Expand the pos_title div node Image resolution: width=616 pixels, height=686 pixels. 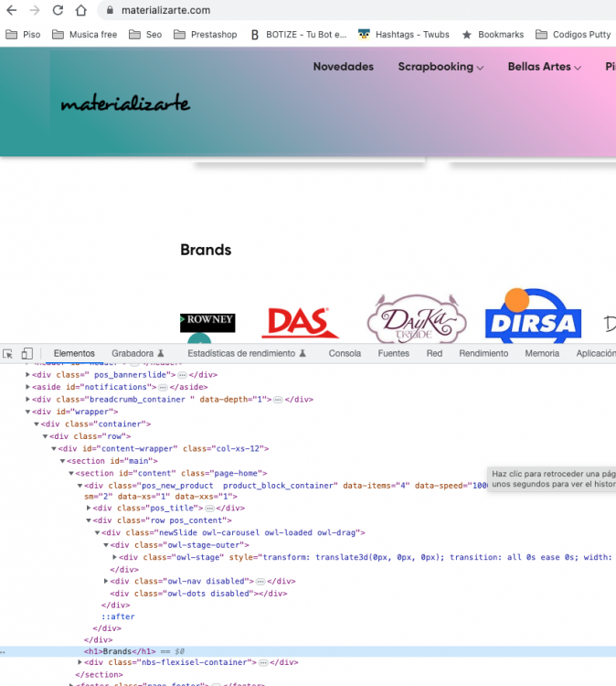[89, 508]
